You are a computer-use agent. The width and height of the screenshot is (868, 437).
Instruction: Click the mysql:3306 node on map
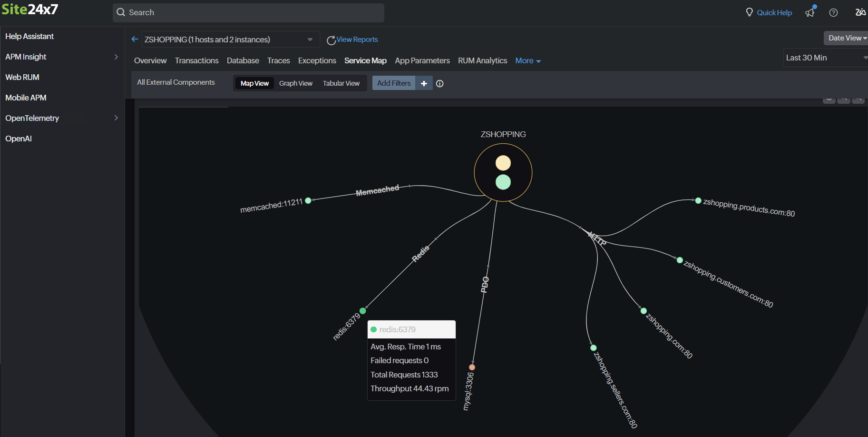point(472,367)
